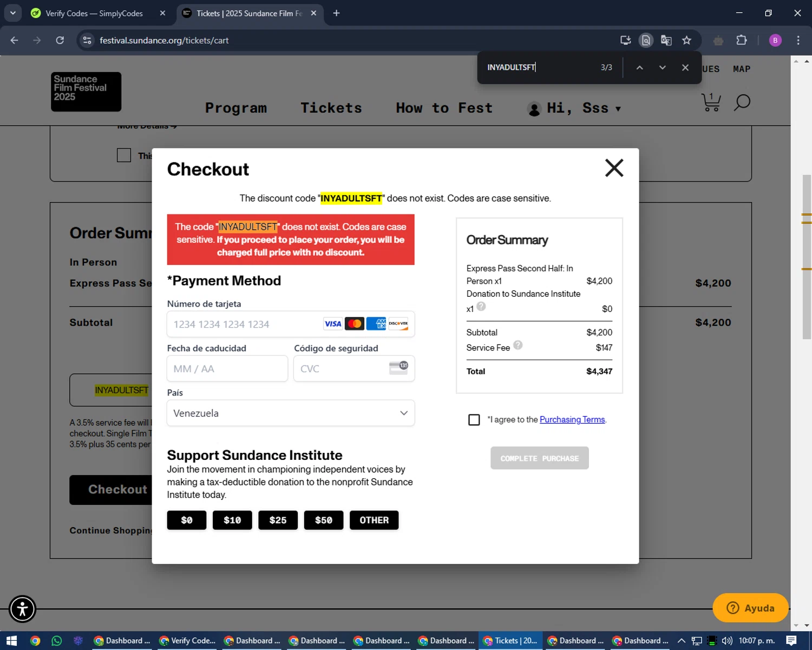
Task: Open the MAP link in header
Action: pos(742,69)
